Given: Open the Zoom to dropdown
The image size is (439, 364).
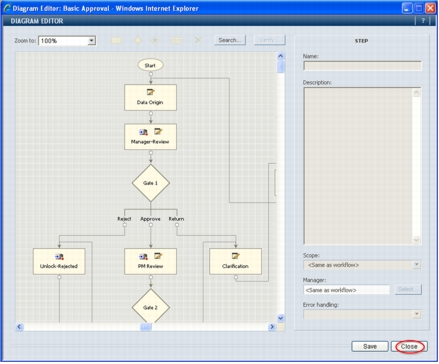Looking at the screenshot, I should pyautogui.click(x=91, y=41).
